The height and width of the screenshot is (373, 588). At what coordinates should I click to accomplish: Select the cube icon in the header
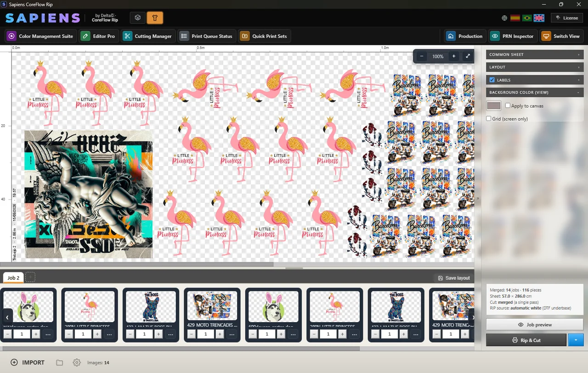(x=138, y=18)
